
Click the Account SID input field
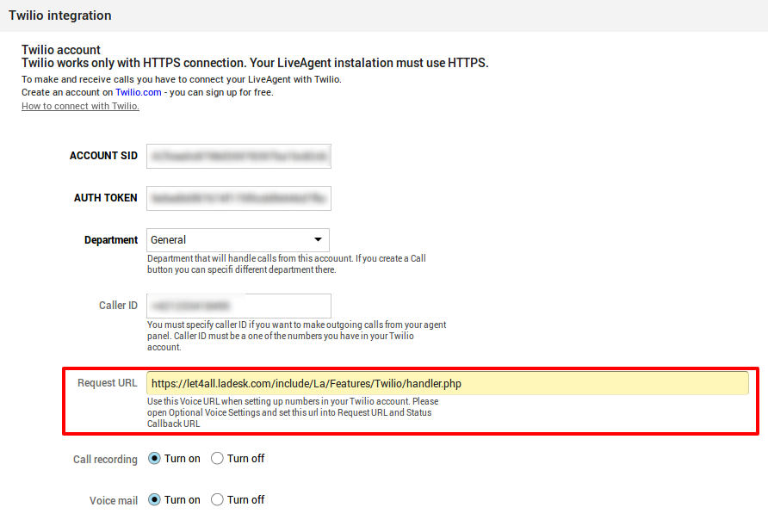(238, 157)
